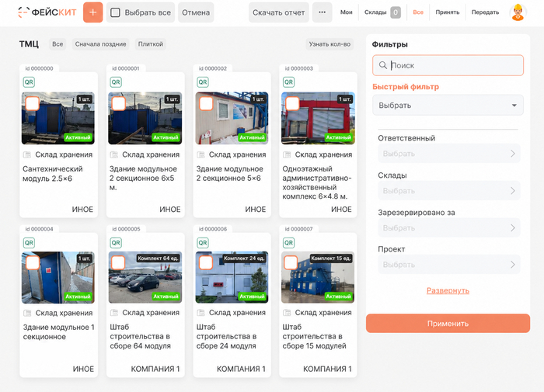Click ИНОЕ on Здание модульное 1 секционное card
544x392 pixels.
pyautogui.click(x=83, y=369)
